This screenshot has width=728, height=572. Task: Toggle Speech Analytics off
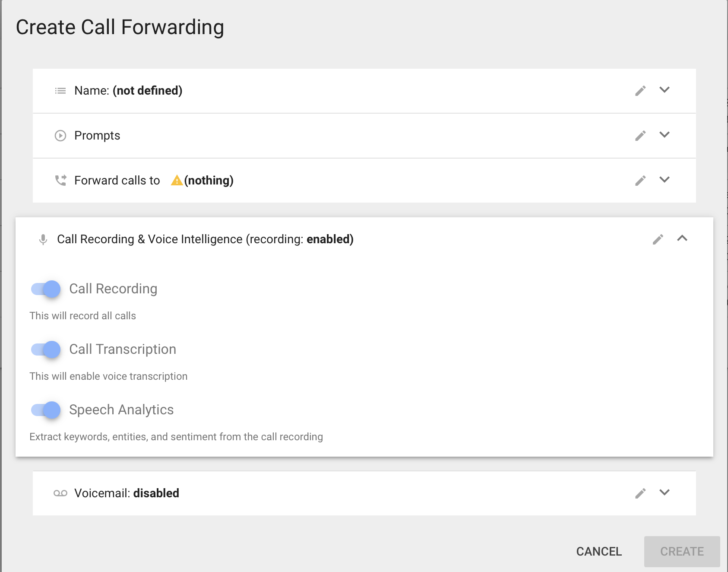pos(46,410)
